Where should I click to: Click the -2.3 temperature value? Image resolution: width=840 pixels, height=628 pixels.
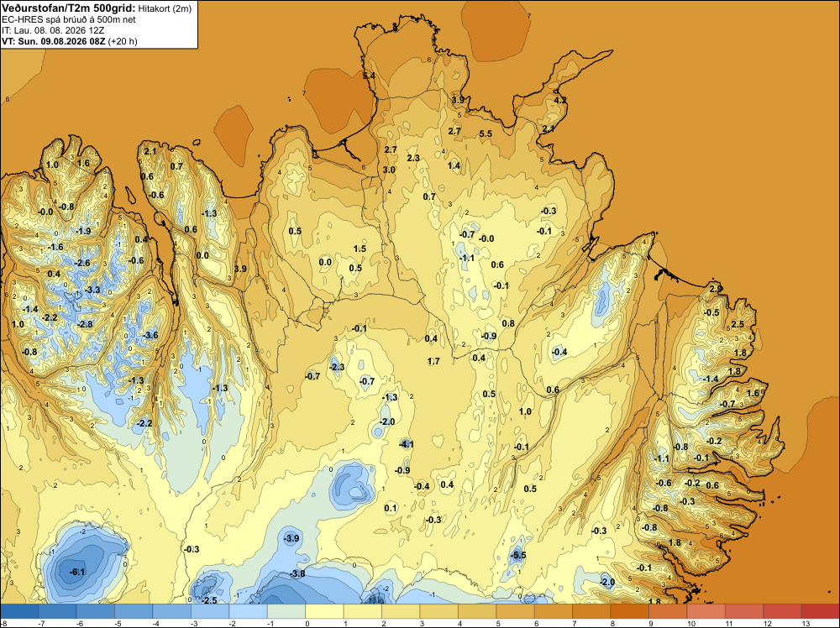(337, 367)
